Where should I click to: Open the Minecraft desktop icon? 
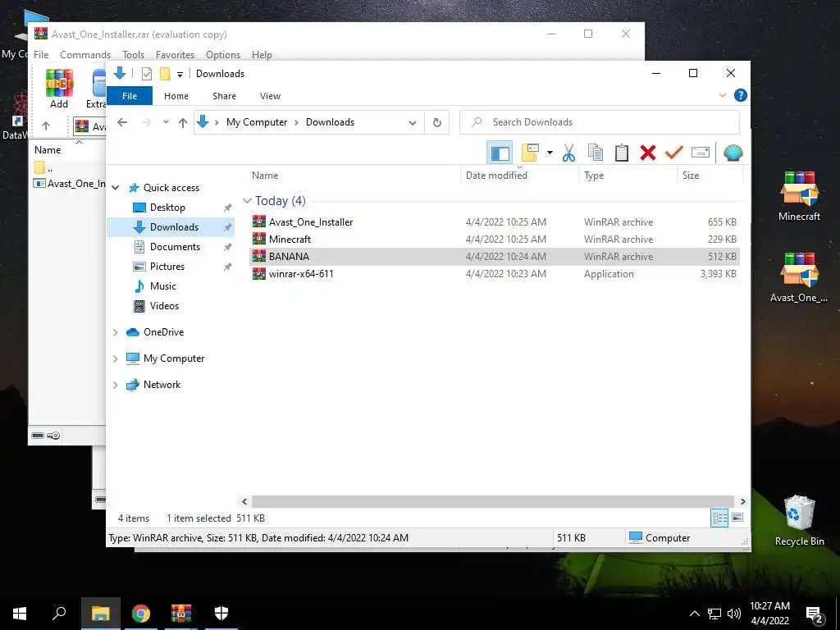(x=799, y=196)
